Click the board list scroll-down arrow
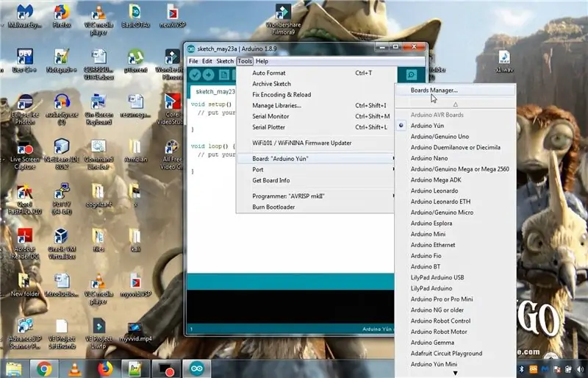Image resolution: width=588 pixels, height=378 pixels. click(x=455, y=373)
